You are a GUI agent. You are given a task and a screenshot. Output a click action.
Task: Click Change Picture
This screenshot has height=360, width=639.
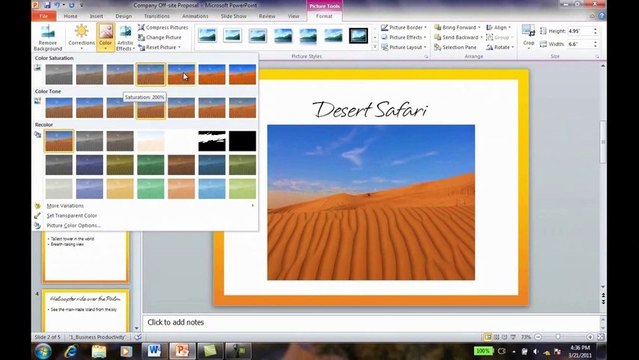(x=160, y=37)
